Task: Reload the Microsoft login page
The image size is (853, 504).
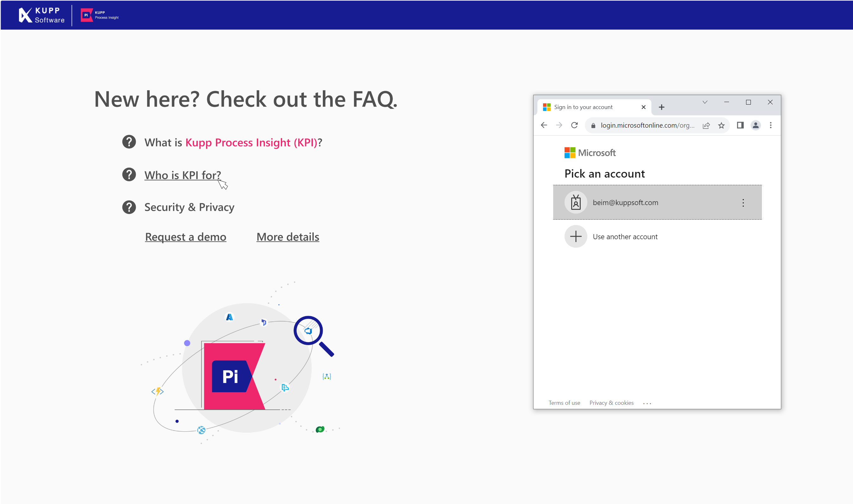Action: [x=574, y=125]
